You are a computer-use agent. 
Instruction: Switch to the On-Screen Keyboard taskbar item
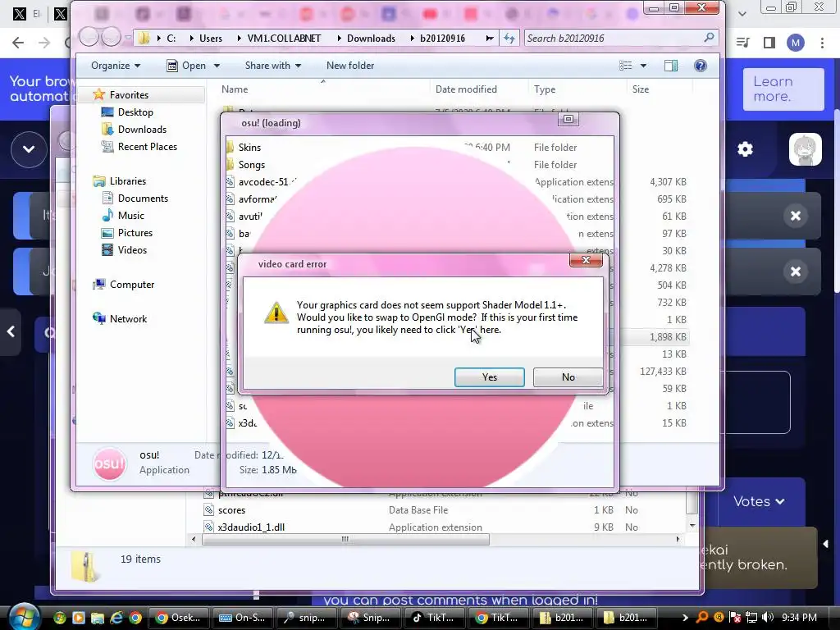pos(242,618)
